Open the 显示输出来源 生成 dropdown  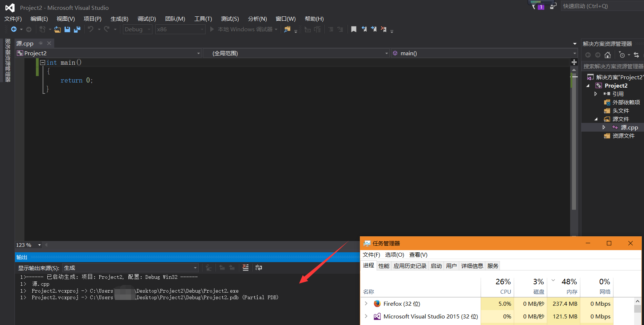[130, 268]
